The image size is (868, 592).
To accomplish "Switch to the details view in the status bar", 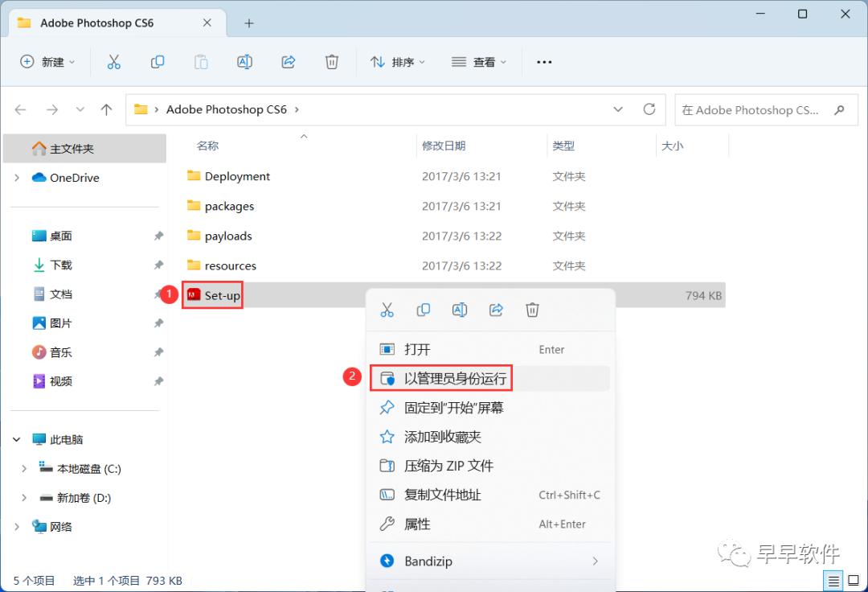I will pyautogui.click(x=834, y=581).
